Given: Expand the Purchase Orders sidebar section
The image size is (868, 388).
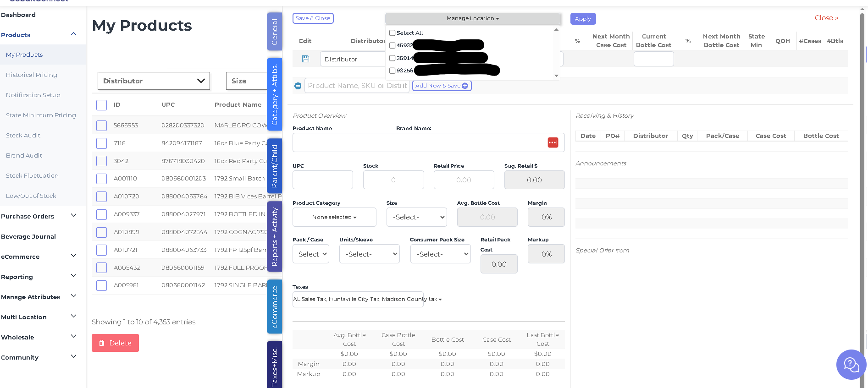Looking at the screenshot, I should 73,216.
